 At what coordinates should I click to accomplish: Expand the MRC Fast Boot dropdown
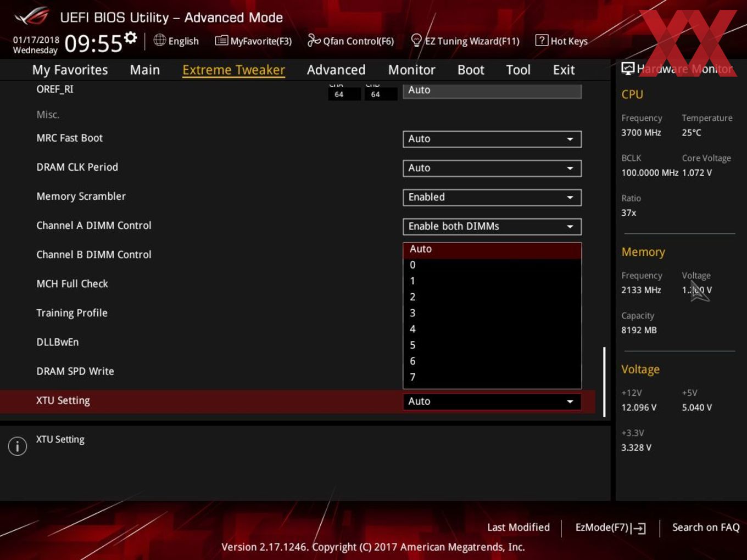(x=492, y=139)
